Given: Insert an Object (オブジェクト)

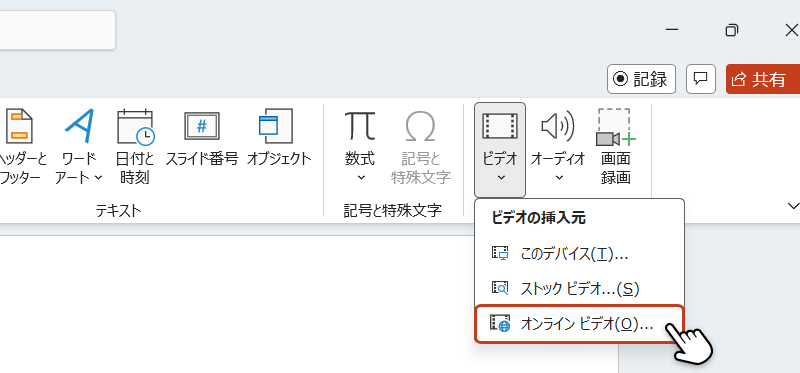Looking at the screenshot, I should click(279, 137).
